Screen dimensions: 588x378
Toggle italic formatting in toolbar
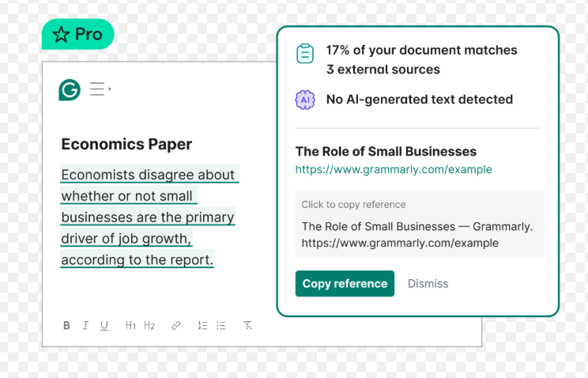coord(85,326)
